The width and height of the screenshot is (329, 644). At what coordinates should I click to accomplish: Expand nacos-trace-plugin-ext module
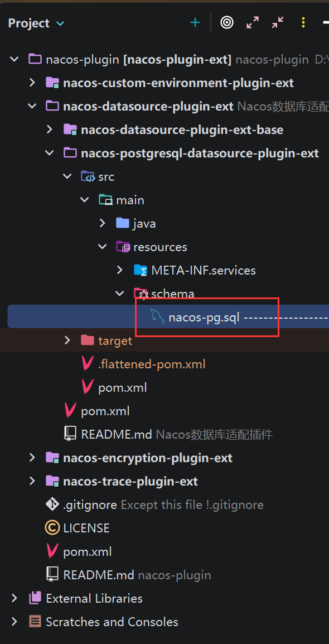[32, 480]
